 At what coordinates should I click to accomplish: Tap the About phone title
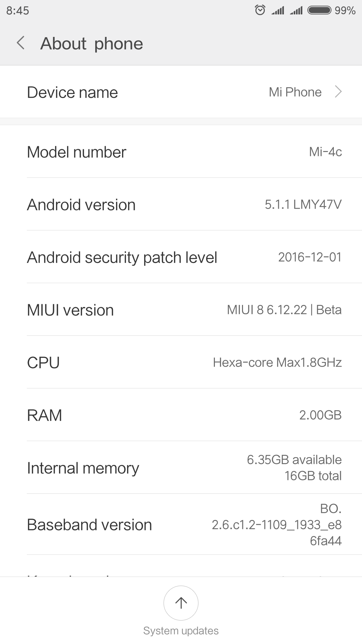click(92, 44)
